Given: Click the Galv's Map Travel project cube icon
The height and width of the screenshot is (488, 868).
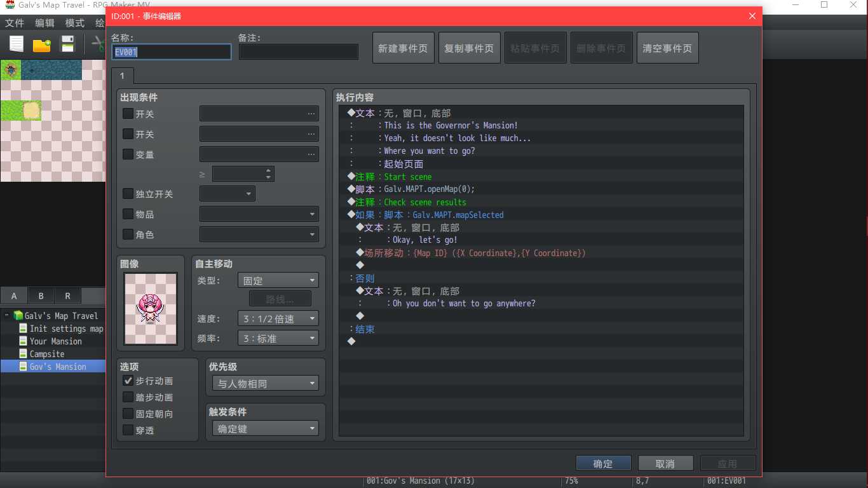Looking at the screenshot, I should [x=18, y=316].
